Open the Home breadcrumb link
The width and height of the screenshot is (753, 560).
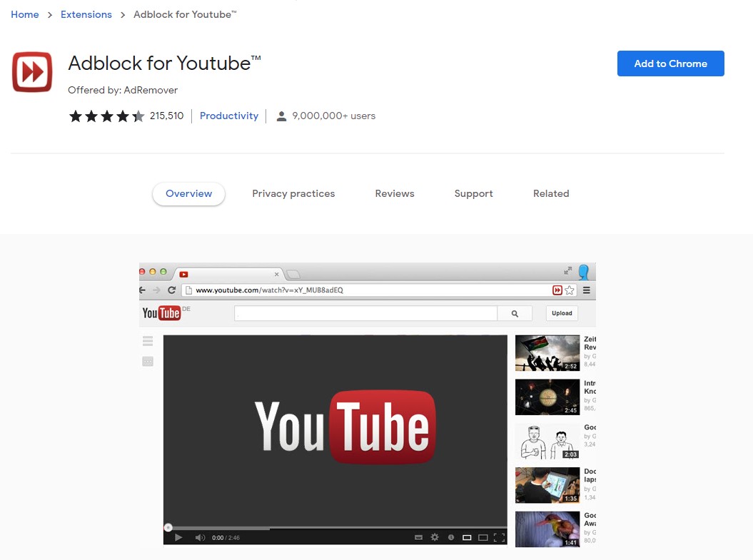click(25, 14)
